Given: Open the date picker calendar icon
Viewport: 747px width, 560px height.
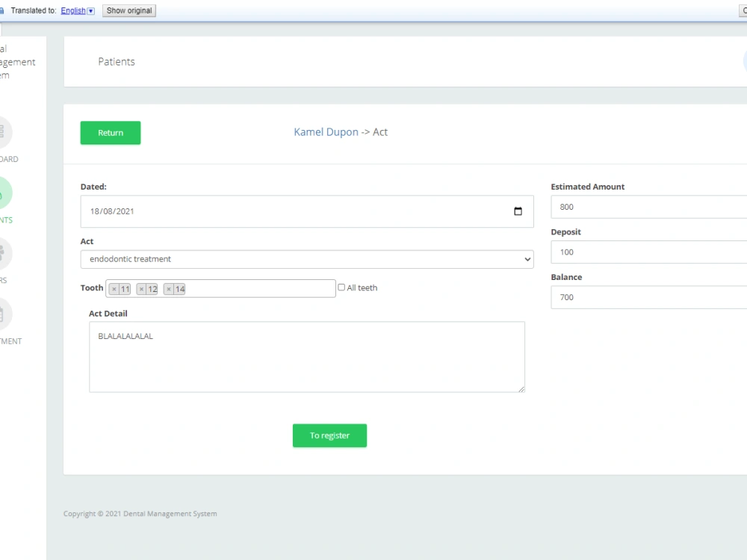Looking at the screenshot, I should pos(518,211).
